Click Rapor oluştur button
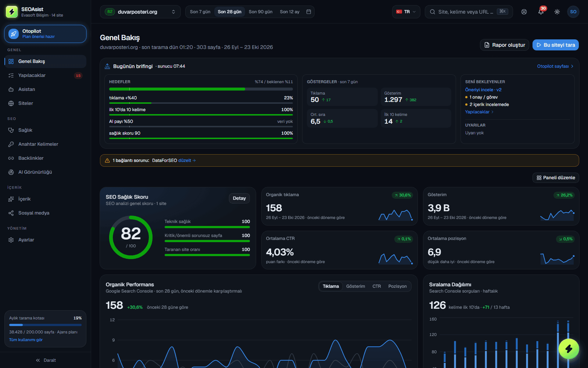 tap(505, 45)
